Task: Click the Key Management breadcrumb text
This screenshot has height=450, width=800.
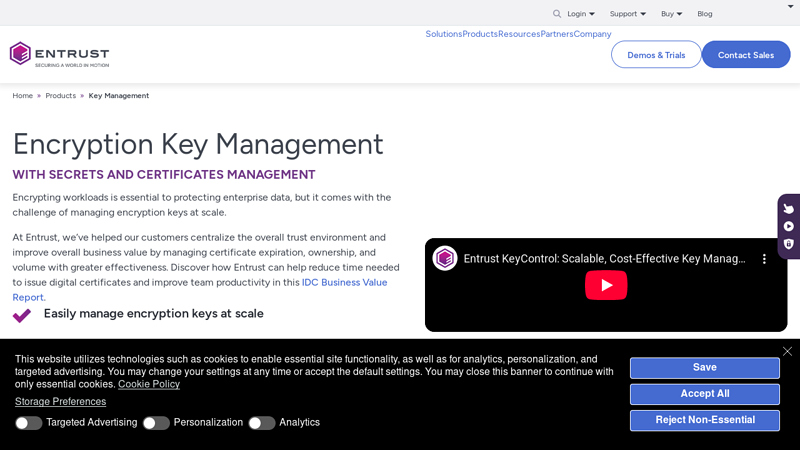Action: 119,95
